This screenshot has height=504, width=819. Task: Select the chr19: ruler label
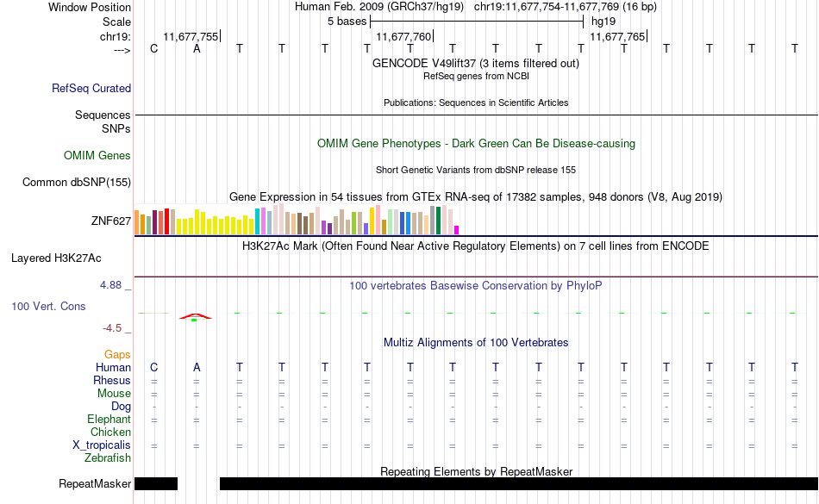tap(116, 36)
